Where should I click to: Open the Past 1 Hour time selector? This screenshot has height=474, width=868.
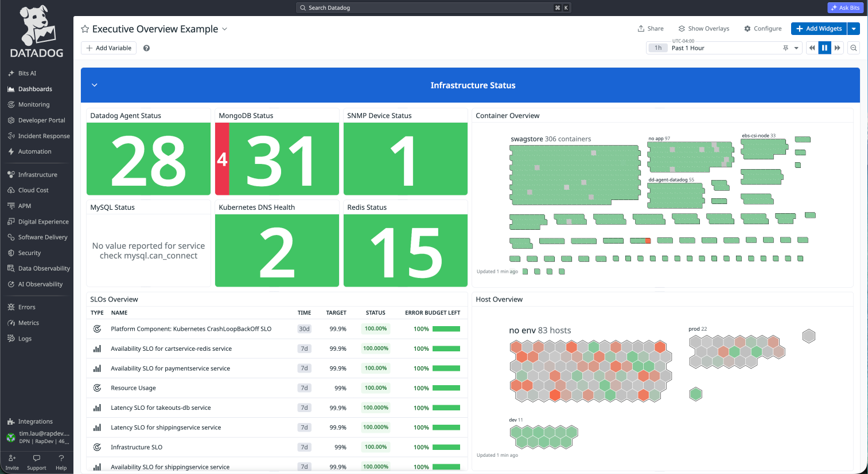coord(723,48)
